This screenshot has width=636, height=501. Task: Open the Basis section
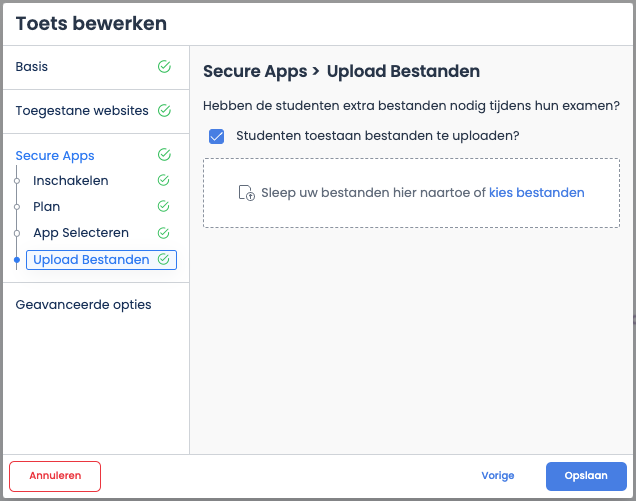pos(32,67)
